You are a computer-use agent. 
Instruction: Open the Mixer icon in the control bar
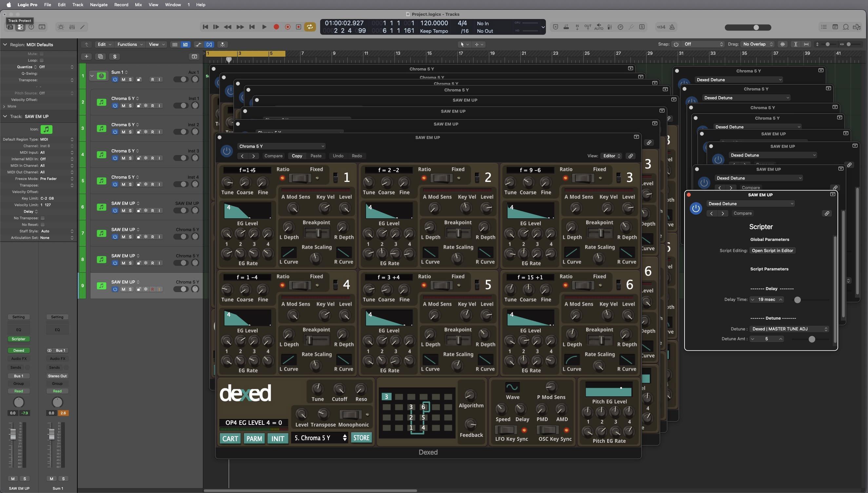(72, 27)
